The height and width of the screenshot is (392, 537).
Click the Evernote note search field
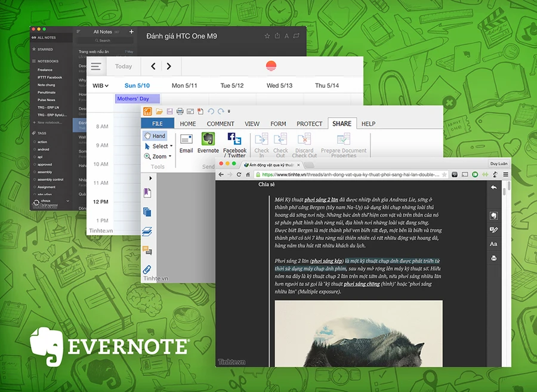104,41
